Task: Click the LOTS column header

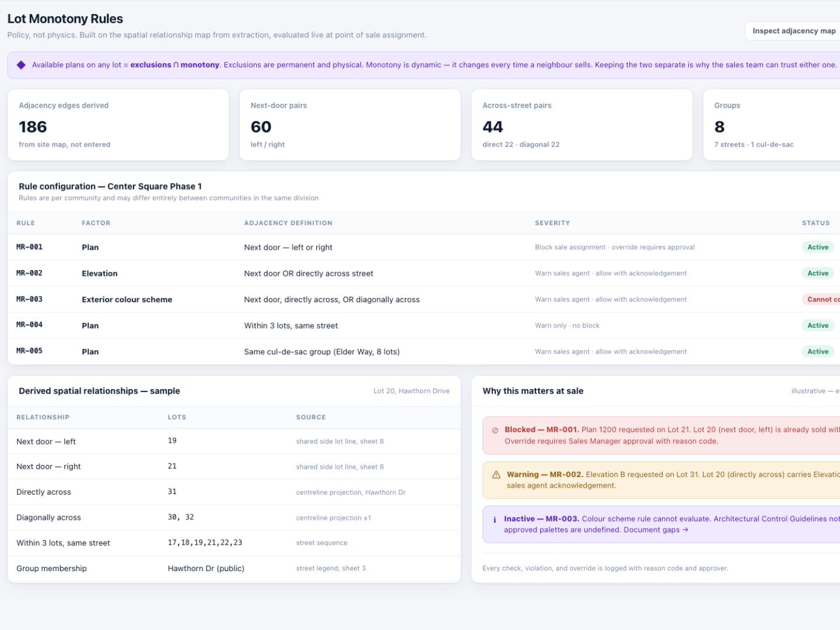Action: pos(177,417)
